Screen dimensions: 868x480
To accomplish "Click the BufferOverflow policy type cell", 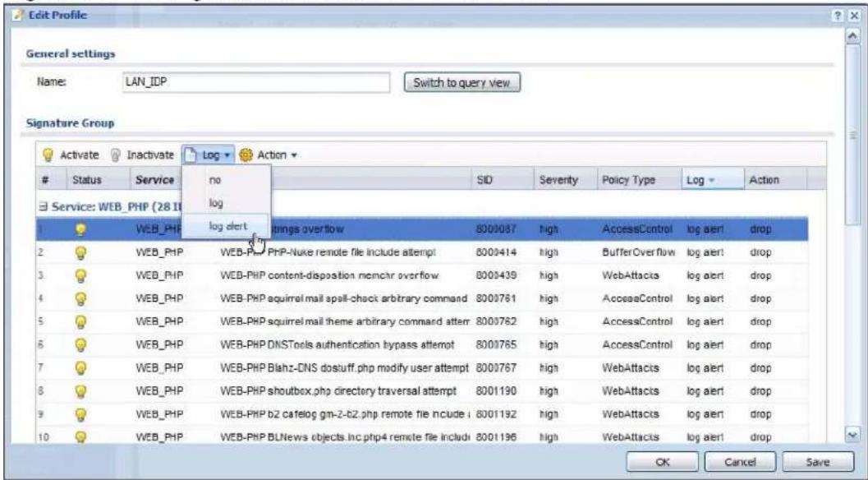I will coord(638,253).
